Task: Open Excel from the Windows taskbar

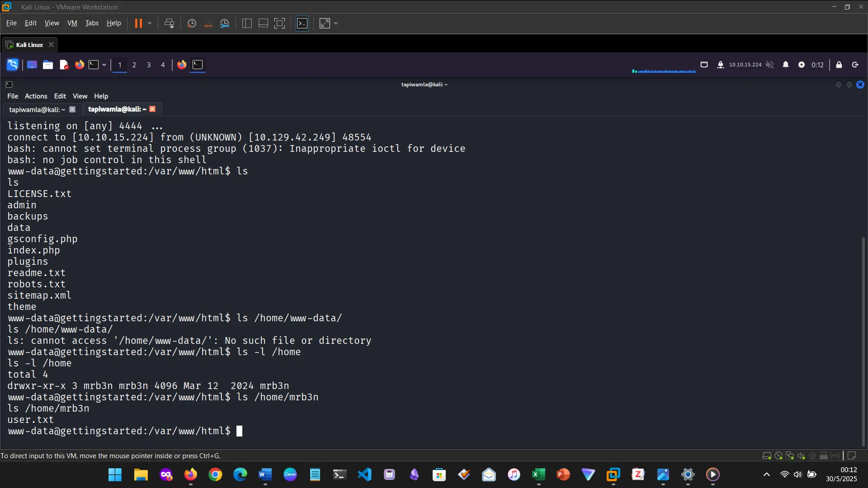Action: click(538, 474)
